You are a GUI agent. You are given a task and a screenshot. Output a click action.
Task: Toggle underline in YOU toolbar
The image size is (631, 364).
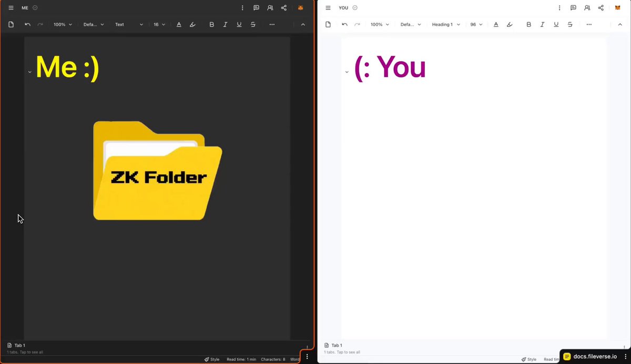click(556, 24)
